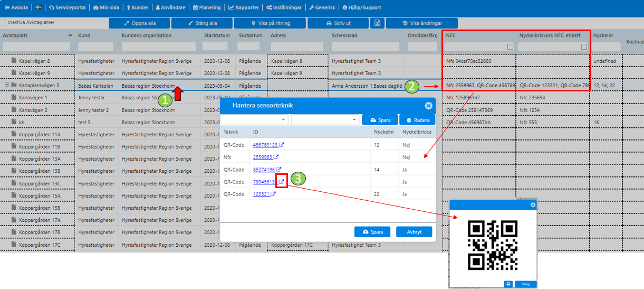Image resolution: width=644 pixels, height=289 pixels.
Task: Select the Kapellvägen 9 row name
Action: click(34, 73)
